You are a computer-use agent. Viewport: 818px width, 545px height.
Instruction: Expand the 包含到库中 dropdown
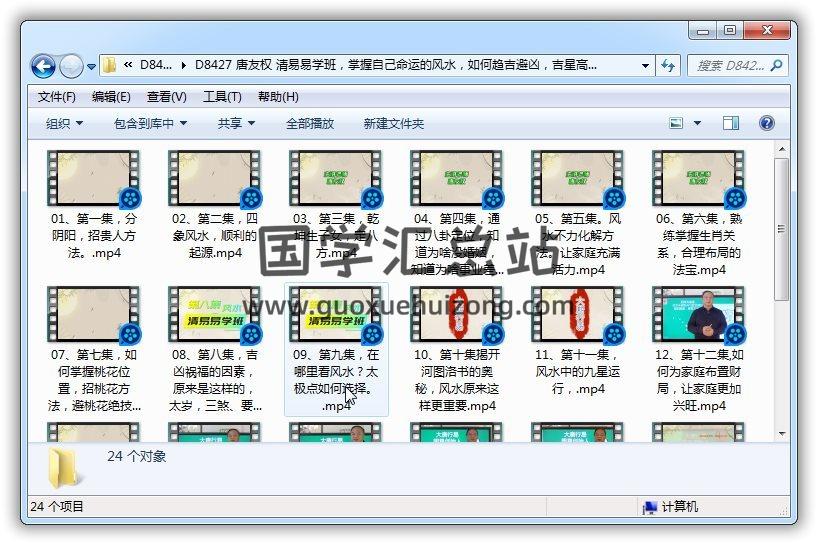pos(150,124)
